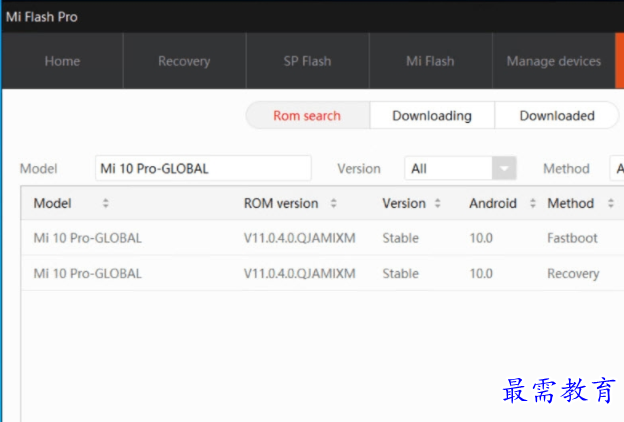Click 10.0 in the Fastboot row
This screenshot has height=422, width=624.
[x=481, y=238]
